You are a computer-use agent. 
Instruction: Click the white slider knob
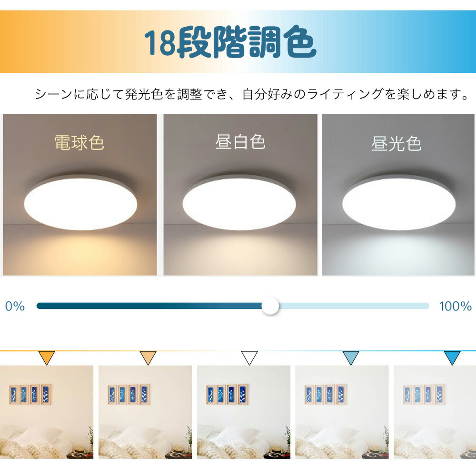coord(270,306)
